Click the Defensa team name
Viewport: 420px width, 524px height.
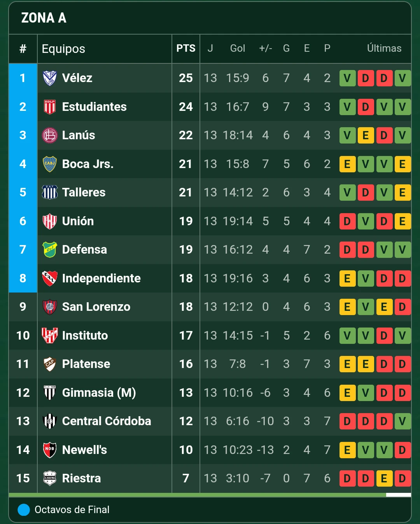click(84, 250)
